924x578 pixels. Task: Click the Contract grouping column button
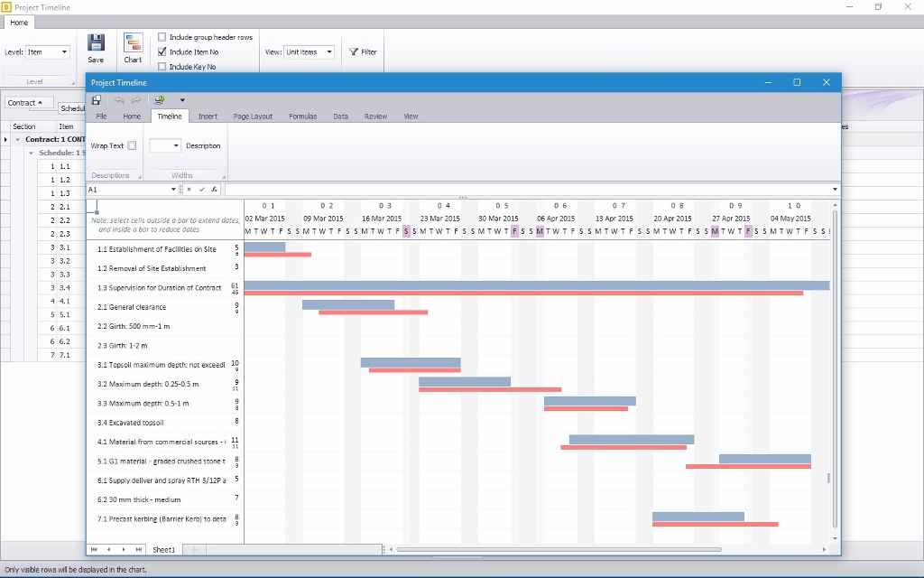(30, 103)
